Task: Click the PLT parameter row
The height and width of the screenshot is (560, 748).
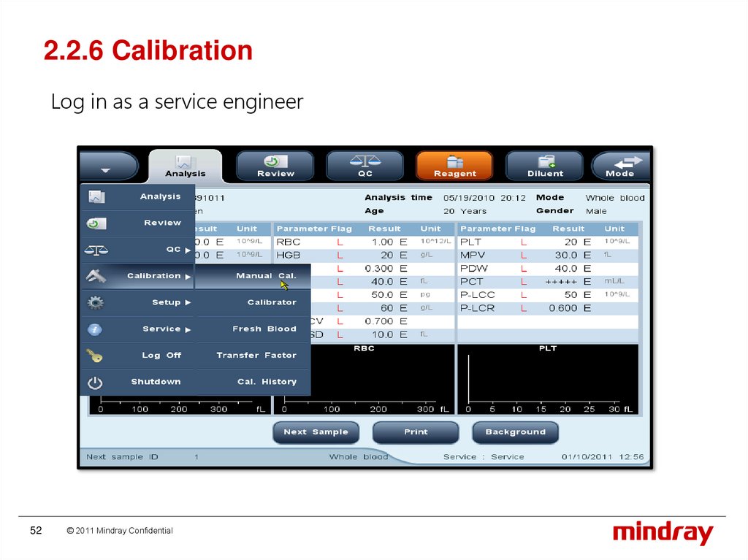Action: 548,242
